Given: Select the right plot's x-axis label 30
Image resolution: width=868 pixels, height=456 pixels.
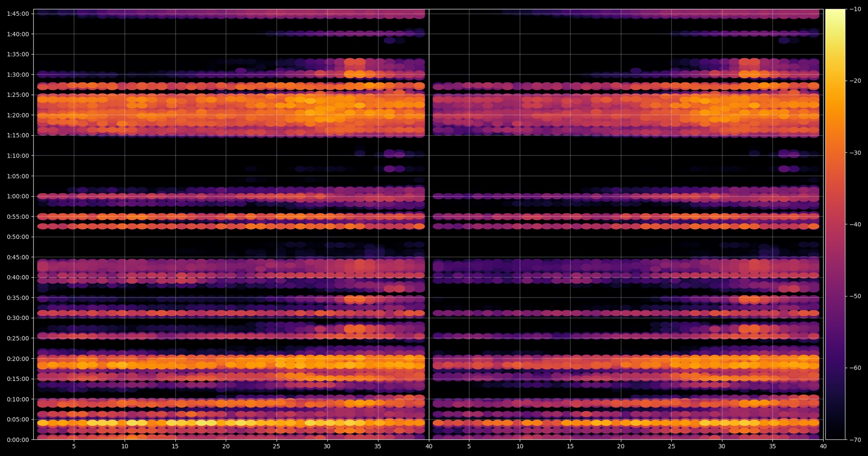Looking at the screenshot, I should (722, 447).
